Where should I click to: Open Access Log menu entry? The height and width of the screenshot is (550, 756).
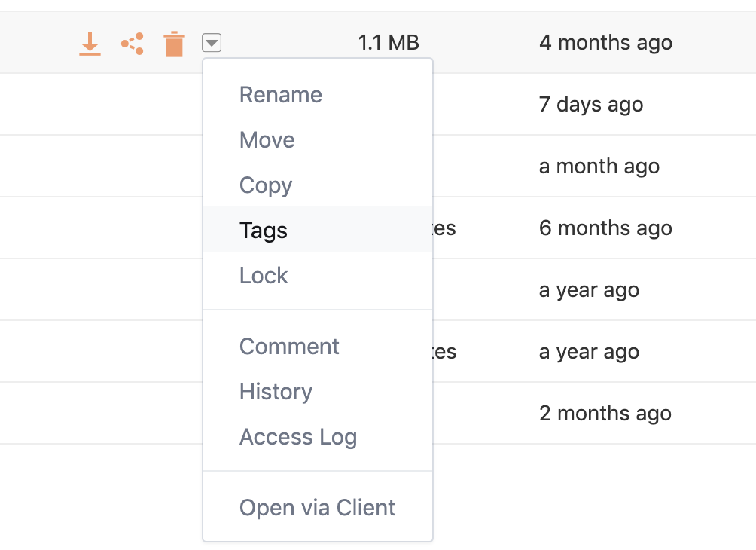click(318, 437)
